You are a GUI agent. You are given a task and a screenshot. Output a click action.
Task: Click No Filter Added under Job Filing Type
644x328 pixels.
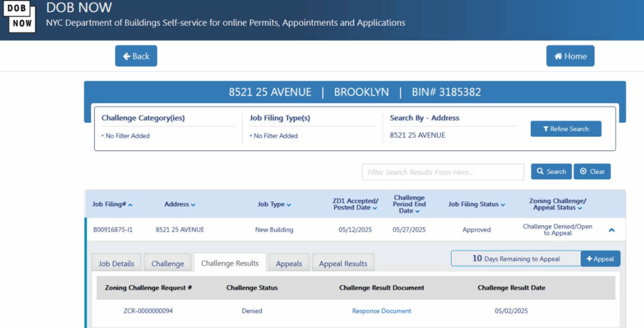click(x=275, y=136)
